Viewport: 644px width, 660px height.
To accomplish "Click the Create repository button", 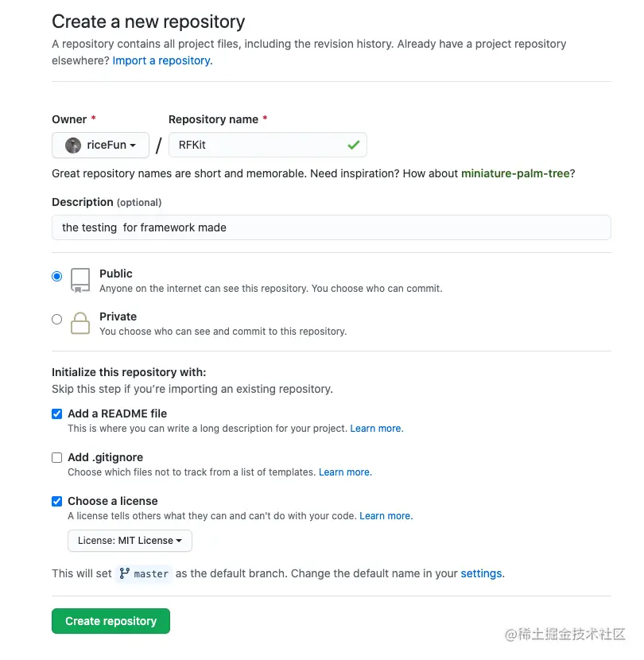I will click(111, 621).
